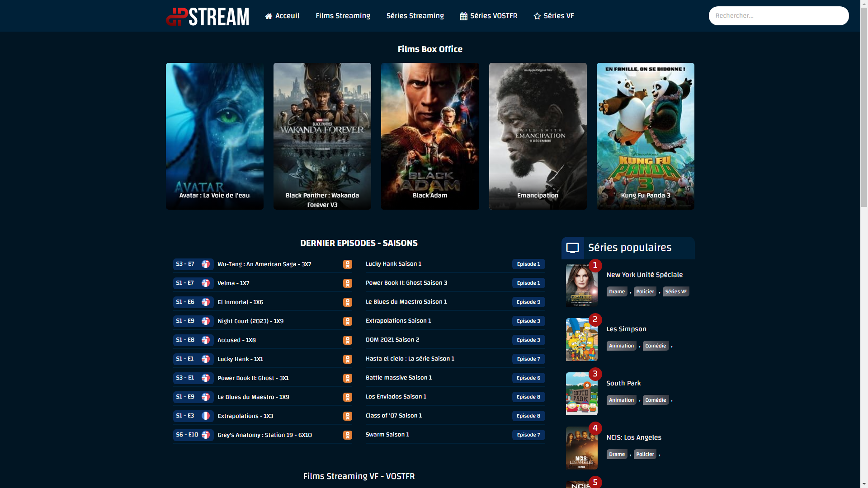Open Night Court (2023) - 1X9 link
Viewport: 868px width, 488px height.
[x=250, y=321]
